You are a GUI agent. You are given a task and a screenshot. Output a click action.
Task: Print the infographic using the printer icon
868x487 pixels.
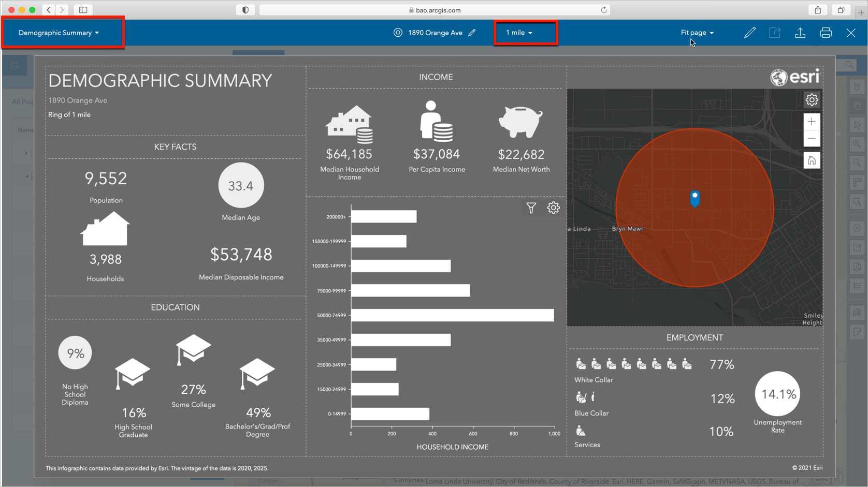coord(826,33)
